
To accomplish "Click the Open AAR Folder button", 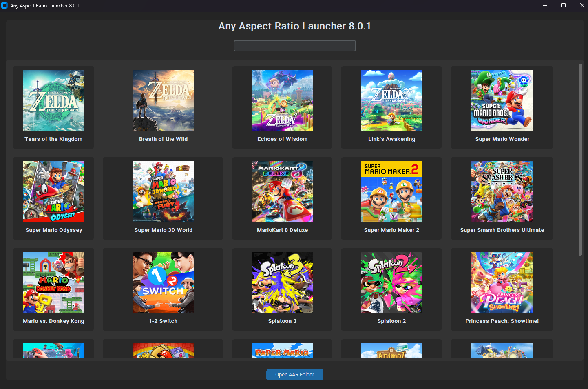I will [x=295, y=375].
